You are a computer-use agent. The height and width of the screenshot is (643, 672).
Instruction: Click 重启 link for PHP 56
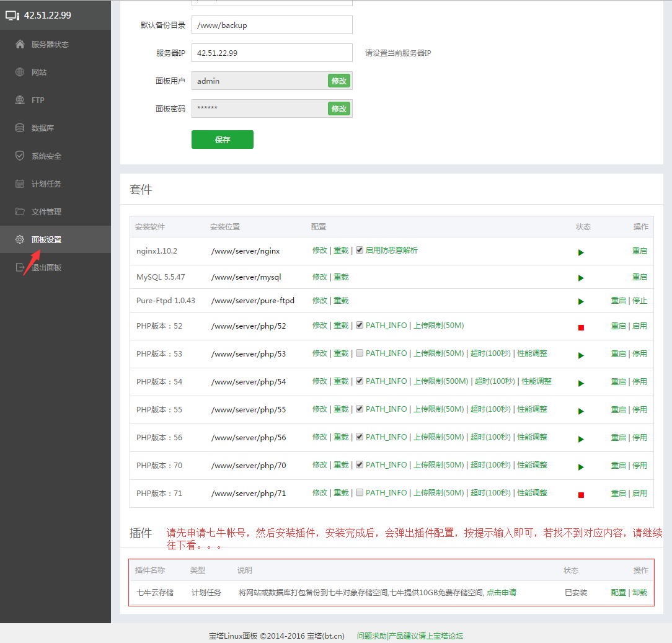point(618,437)
